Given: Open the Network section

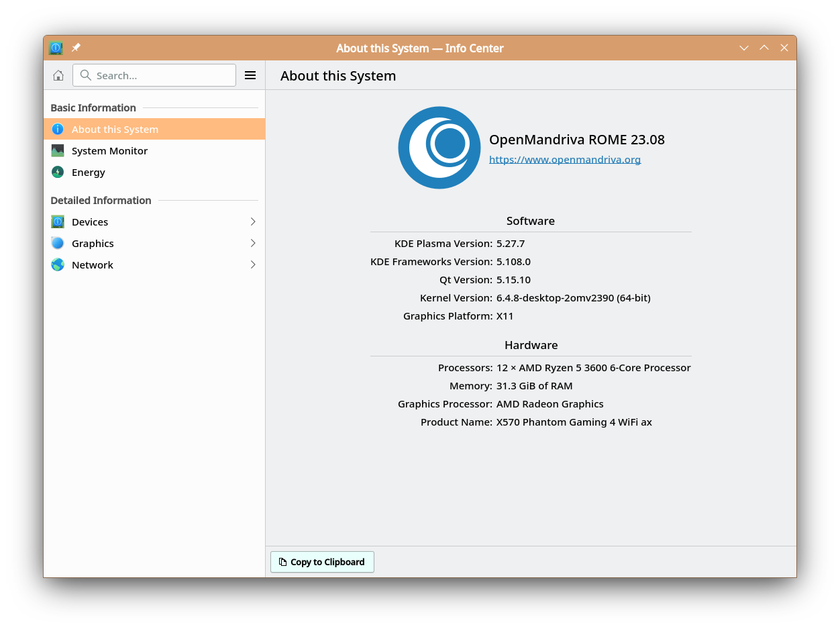Looking at the screenshot, I should point(154,264).
